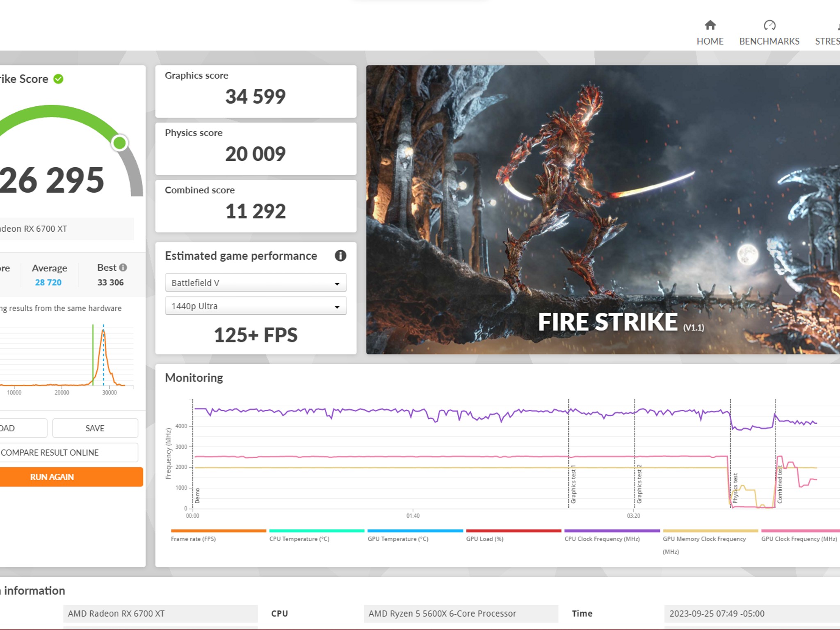Click the main score 26 295
The width and height of the screenshot is (840, 630).
tap(52, 180)
